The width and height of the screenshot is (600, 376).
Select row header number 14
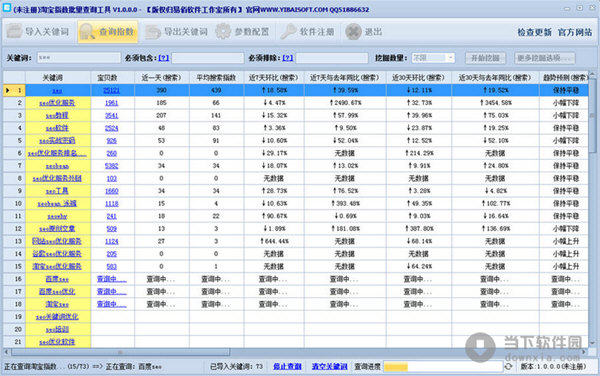tap(14, 254)
